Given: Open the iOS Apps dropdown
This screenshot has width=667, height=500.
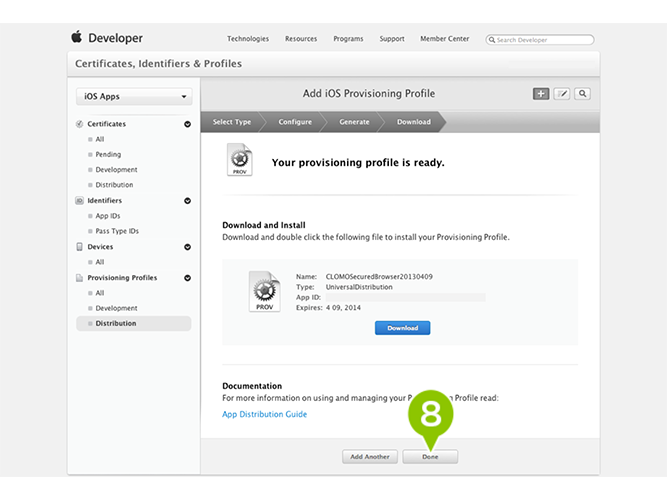Looking at the screenshot, I should 134,97.
